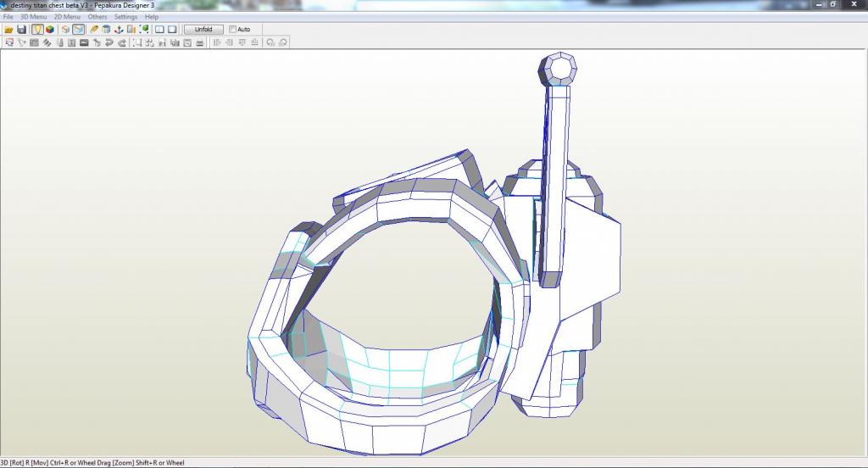
Task: Toggle the light bulb lighting button
Action: 37,30
